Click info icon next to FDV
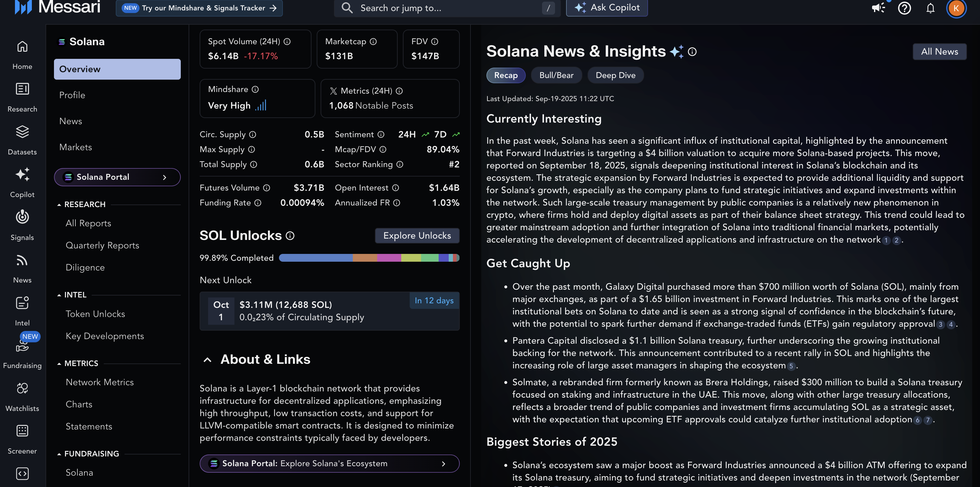 coord(434,42)
